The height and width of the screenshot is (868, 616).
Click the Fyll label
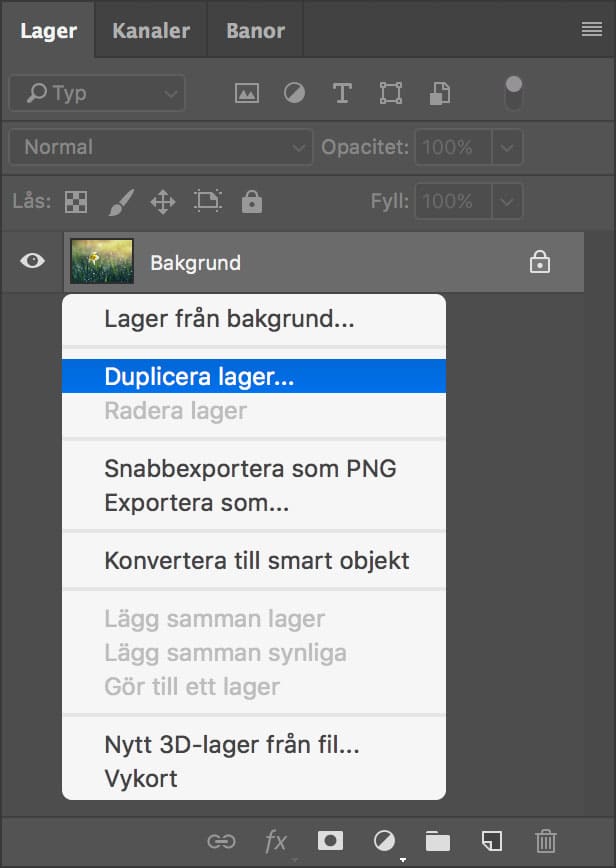tap(390, 201)
